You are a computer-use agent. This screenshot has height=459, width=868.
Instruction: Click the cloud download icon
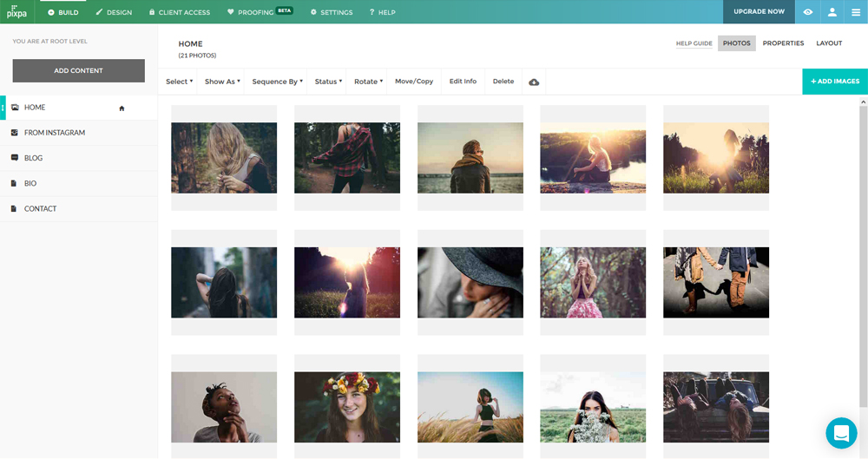534,82
